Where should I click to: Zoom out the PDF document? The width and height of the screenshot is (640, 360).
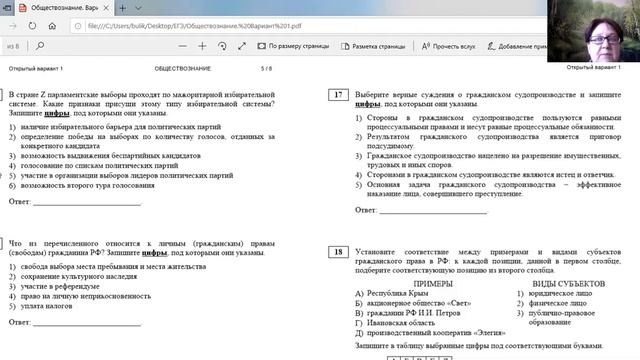[182, 46]
